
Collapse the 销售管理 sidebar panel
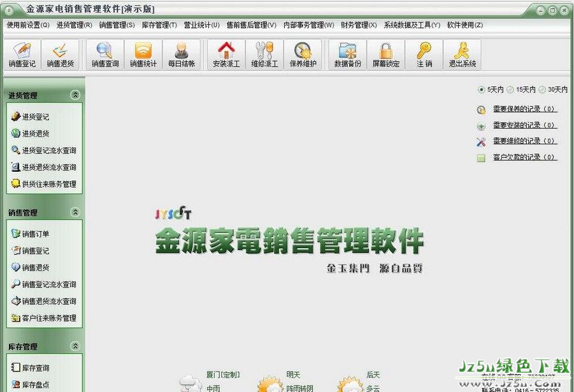[x=75, y=212]
